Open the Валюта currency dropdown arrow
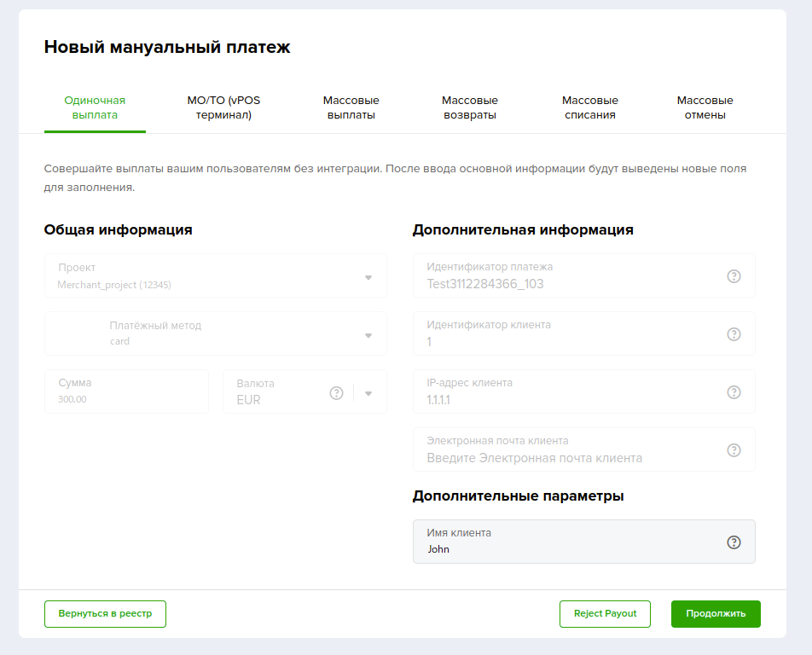This screenshot has width=812, height=655. point(368,393)
